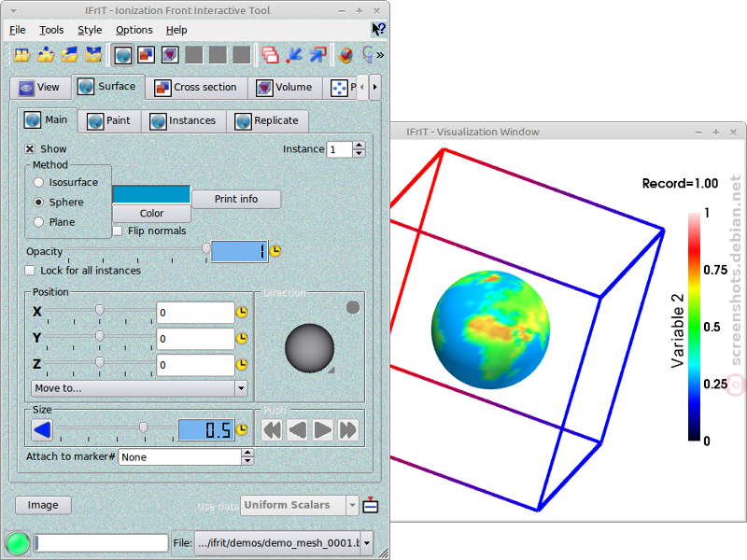Screen dimensions: 747x560
Task: Click the gray direction sphere control
Action: (310, 348)
